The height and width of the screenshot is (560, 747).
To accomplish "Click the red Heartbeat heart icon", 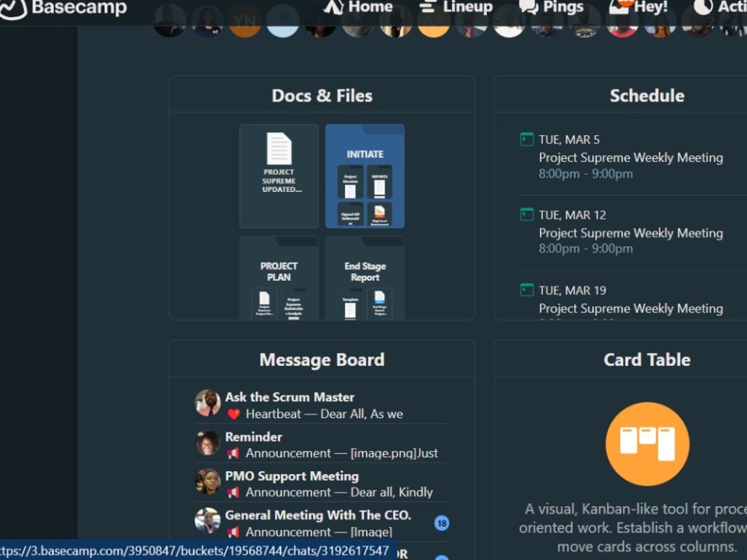I will click(x=233, y=414).
